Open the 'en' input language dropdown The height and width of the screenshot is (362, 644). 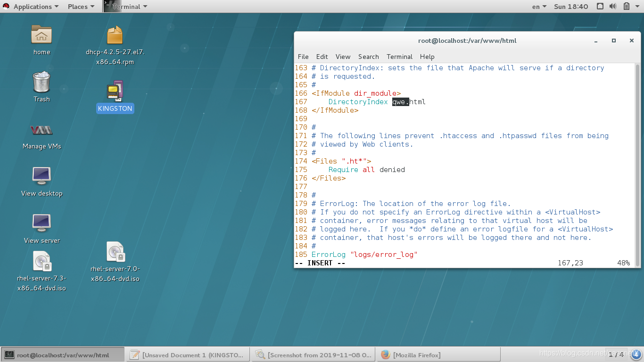[539, 7]
